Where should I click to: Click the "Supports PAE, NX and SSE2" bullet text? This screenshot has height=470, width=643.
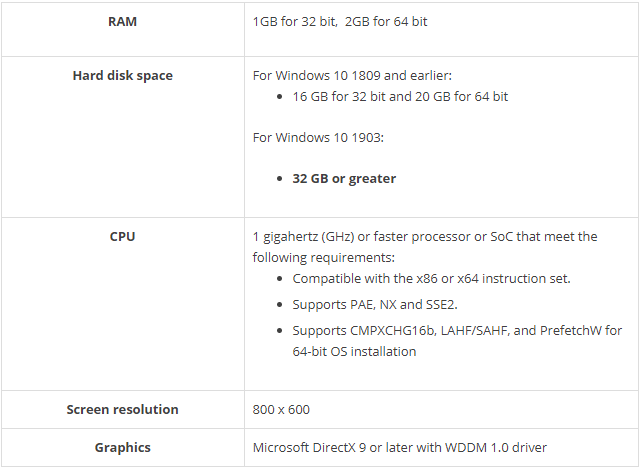tap(374, 304)
